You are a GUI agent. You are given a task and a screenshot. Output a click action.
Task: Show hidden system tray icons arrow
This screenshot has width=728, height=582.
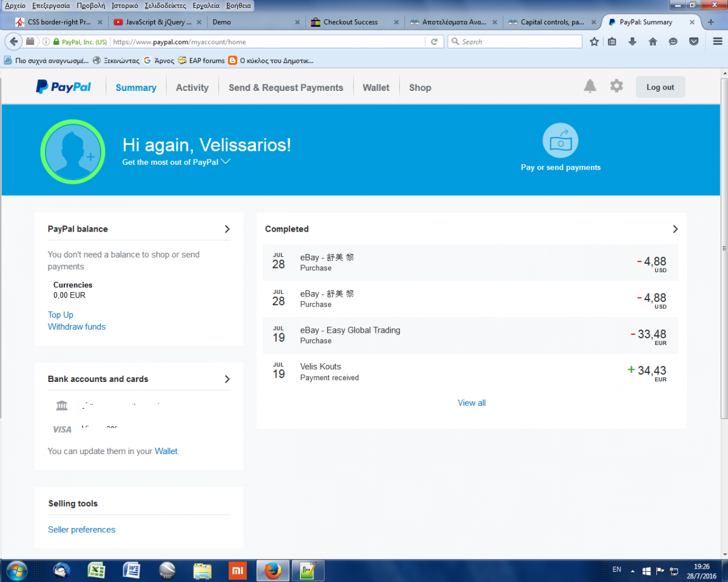[633, 571]
